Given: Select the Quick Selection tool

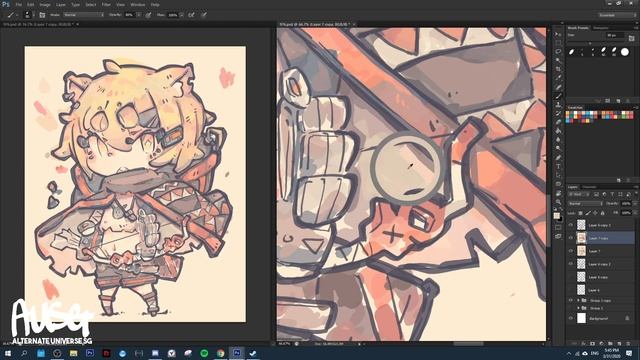Looking at the screenshot, I should pyautogui.click(x=558, y=60).
